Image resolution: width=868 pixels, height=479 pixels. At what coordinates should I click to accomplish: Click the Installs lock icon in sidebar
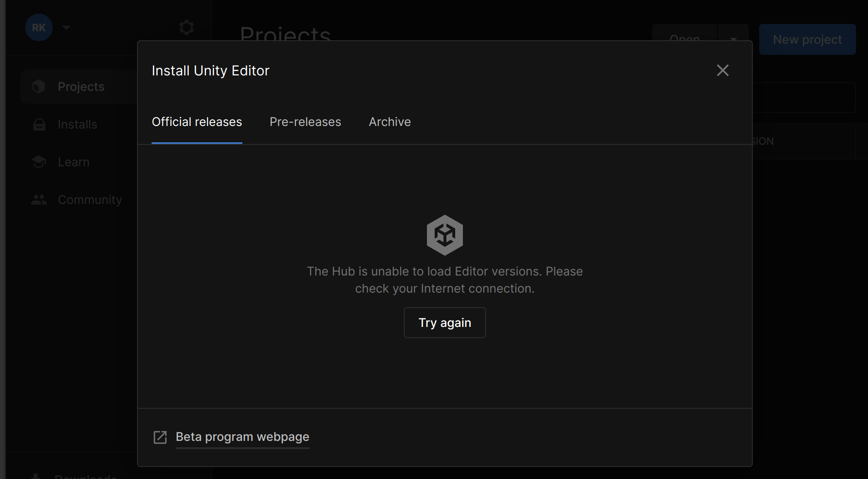39,125
